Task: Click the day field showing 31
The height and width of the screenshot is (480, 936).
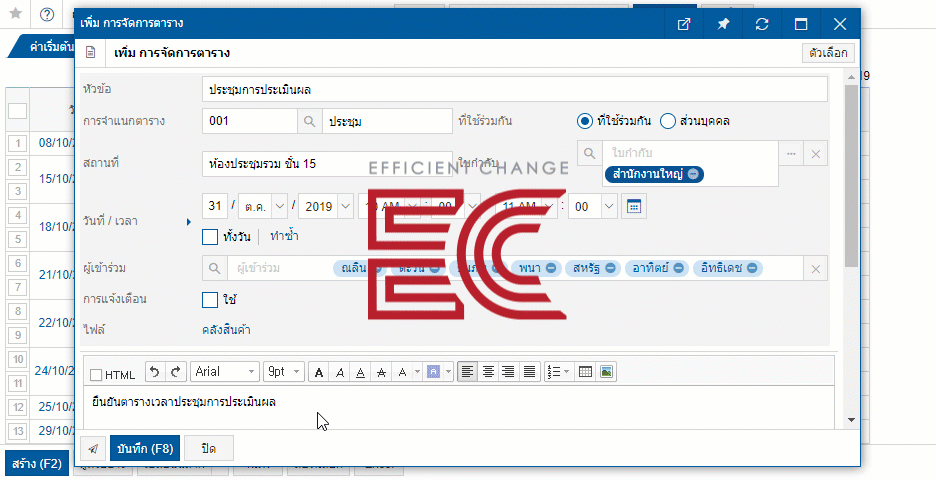Action: coord(215,206)
